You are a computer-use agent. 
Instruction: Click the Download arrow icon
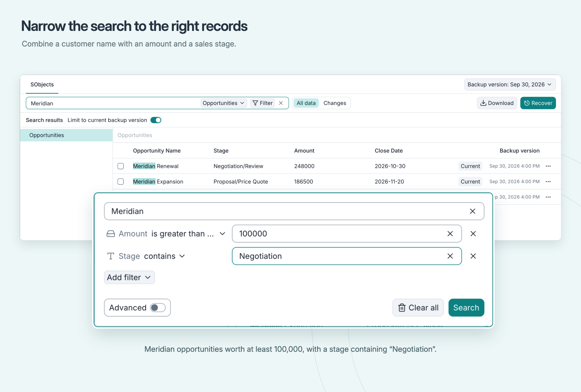tap(483, 103)
